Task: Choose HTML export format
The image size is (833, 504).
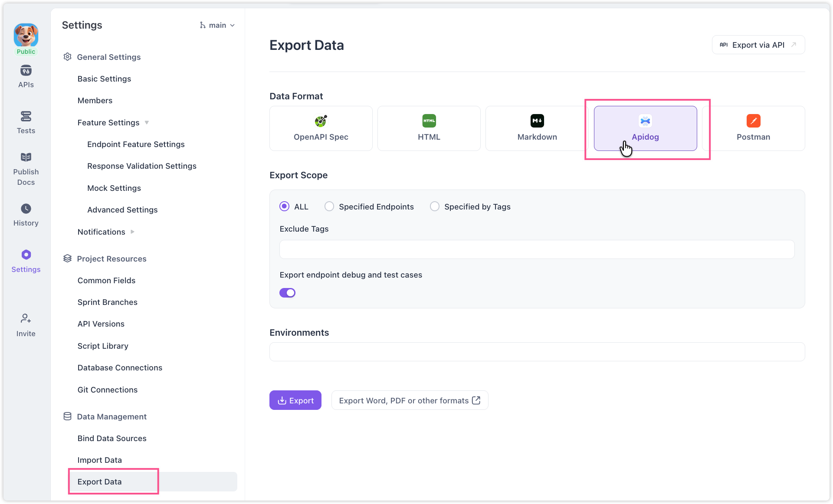Action: click(x=429, y=128)
